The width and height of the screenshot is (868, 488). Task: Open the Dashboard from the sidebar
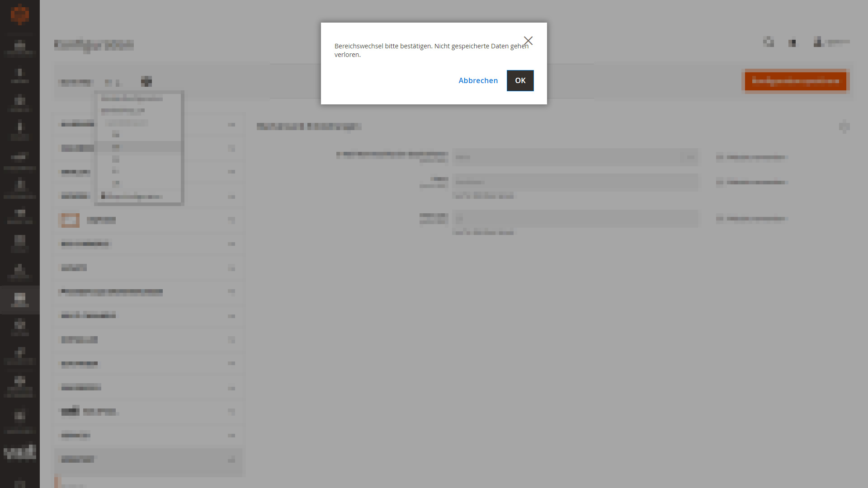[x=20, y=47]
